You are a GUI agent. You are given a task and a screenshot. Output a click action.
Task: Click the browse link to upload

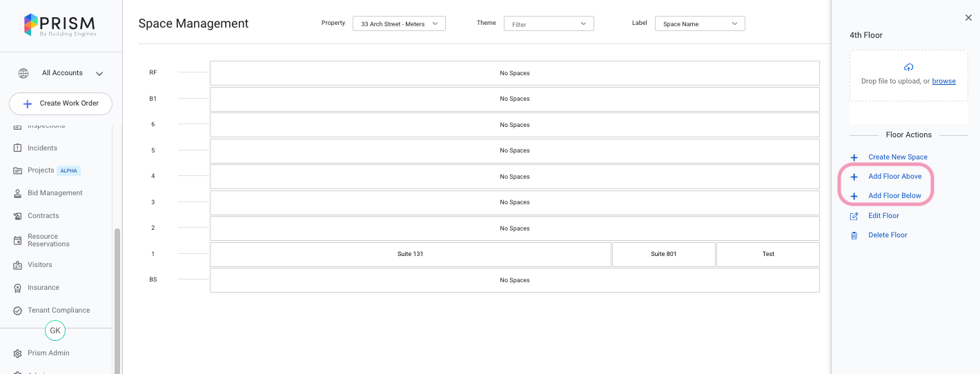click(943, 81)
